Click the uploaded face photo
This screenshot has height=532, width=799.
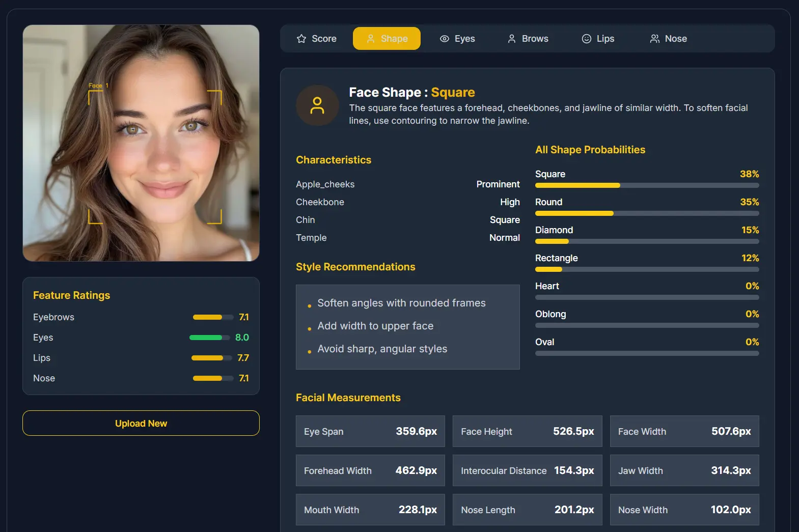pos(141,143)
